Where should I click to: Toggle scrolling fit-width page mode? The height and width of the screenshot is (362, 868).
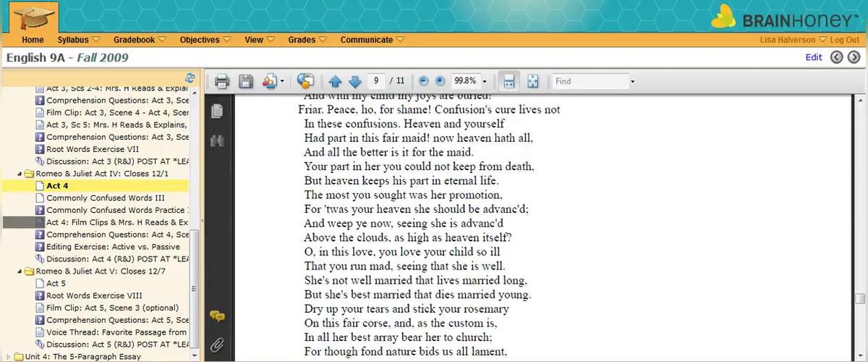(509, 81)
